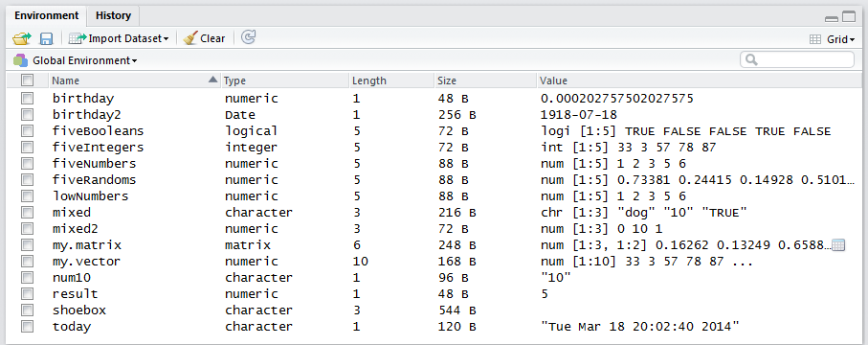Select the variable name "my.matrix"
The height and width of the screenshot is (345, 868).
pos(87,245)
